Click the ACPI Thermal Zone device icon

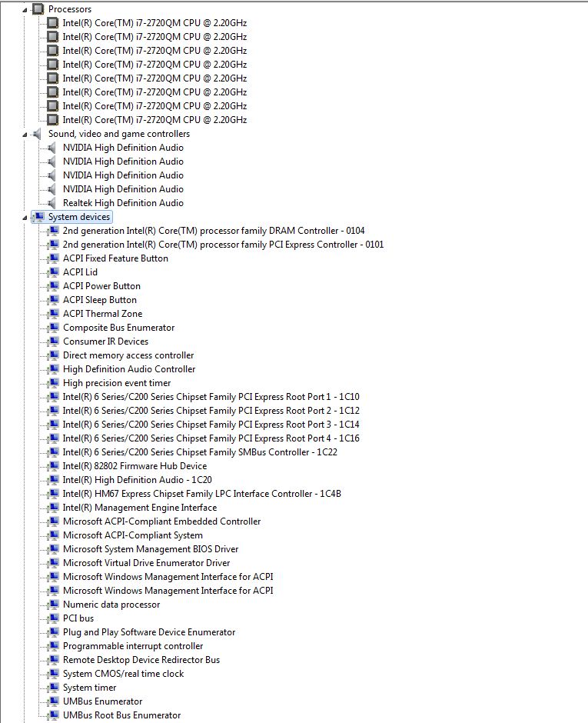point(54,314)
